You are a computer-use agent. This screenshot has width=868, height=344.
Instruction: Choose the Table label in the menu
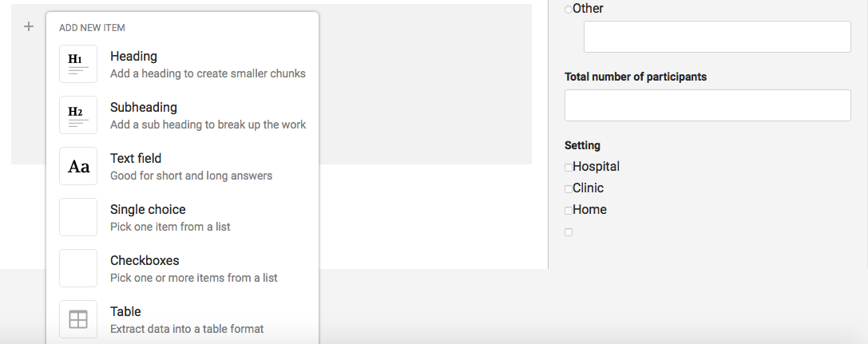point(125,312)
